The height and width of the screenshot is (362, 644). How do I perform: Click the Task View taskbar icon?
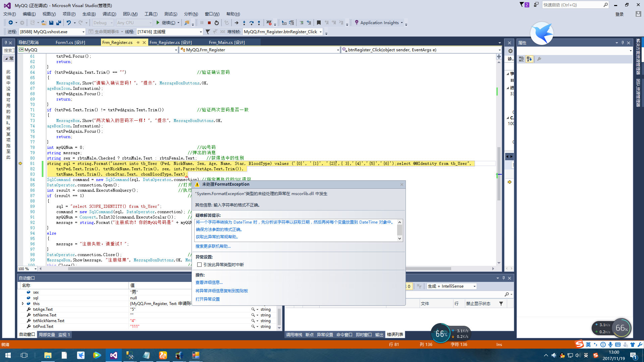(24, 355)
